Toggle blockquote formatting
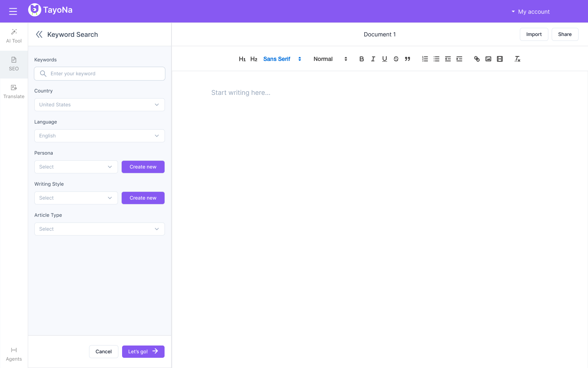 pyautogui.click(x=407, y=59)
